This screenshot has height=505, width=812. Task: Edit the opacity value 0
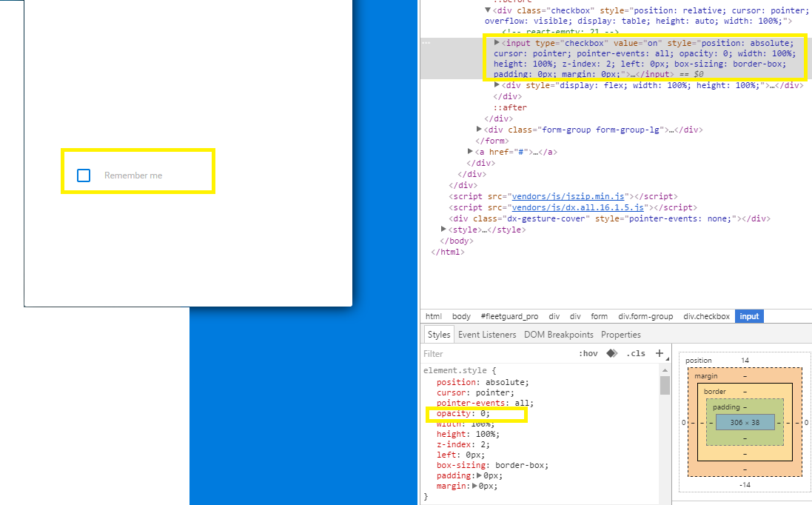[483, 413]
